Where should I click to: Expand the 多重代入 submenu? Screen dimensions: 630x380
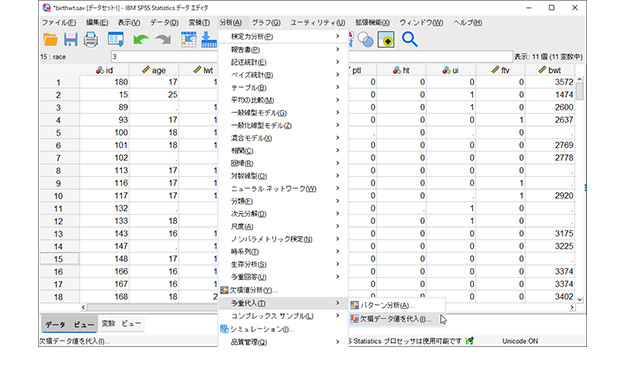click(x=283, y=303)
